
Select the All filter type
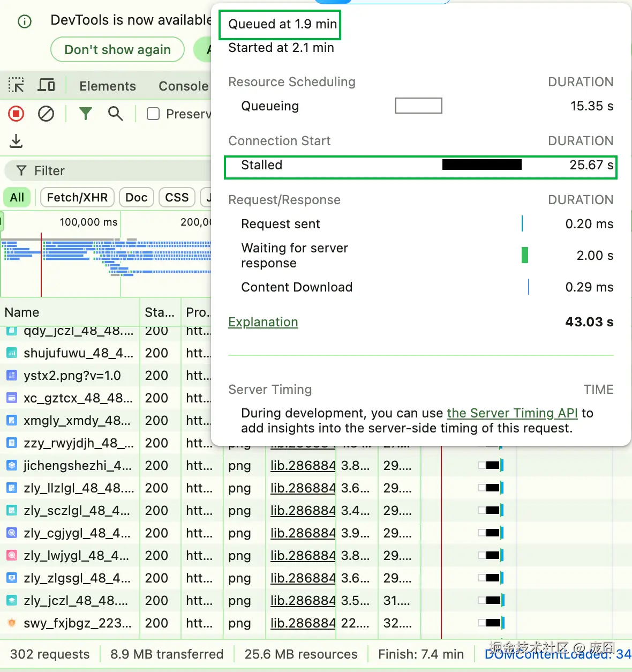click(x=17, y=198)
